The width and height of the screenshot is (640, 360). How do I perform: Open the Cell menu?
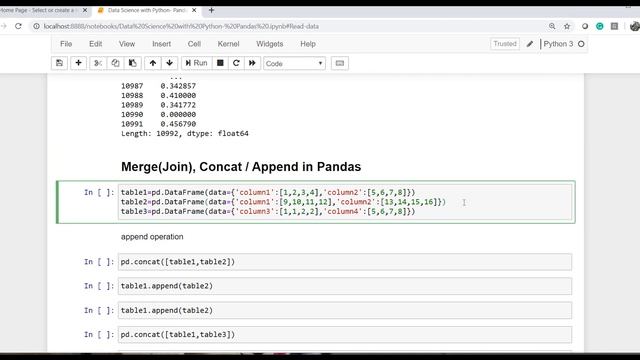click(194, 44)
